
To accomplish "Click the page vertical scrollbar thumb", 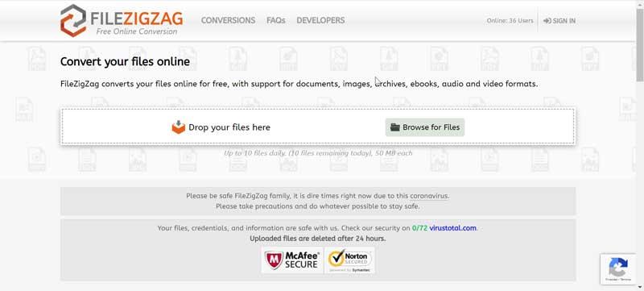I will point(640,44).
